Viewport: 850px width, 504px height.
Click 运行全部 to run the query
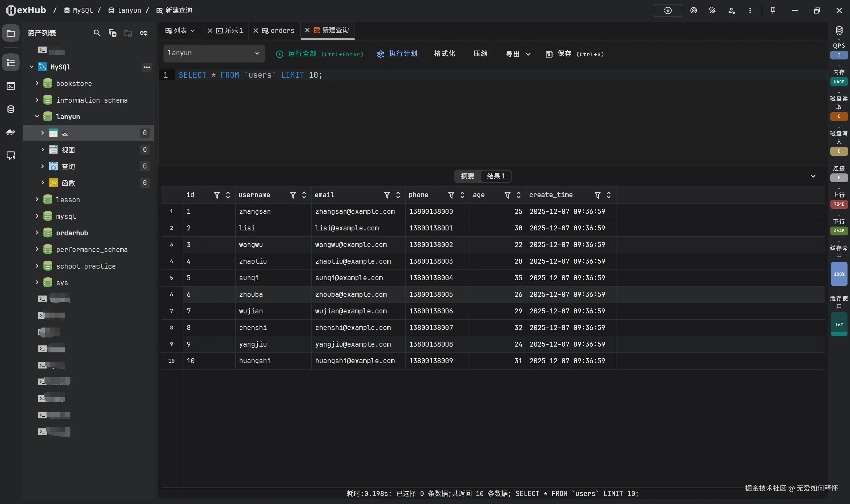(x=302, y=54)
